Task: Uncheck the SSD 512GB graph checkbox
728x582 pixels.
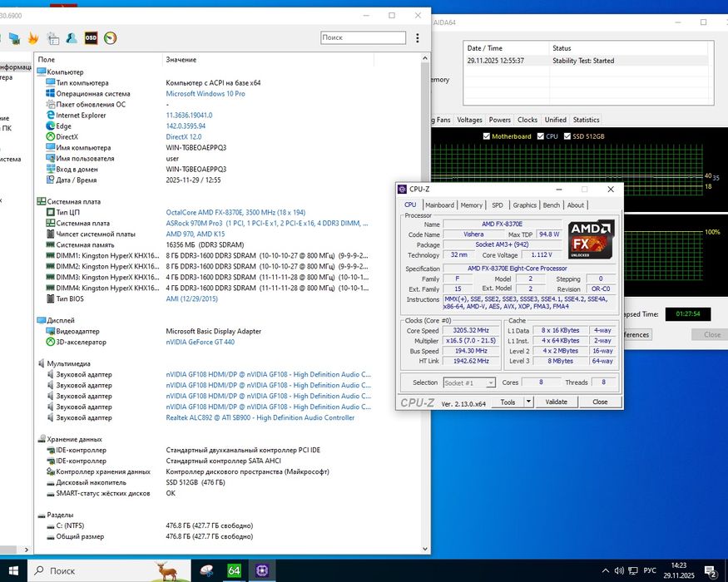Action: tap(567, 136)
